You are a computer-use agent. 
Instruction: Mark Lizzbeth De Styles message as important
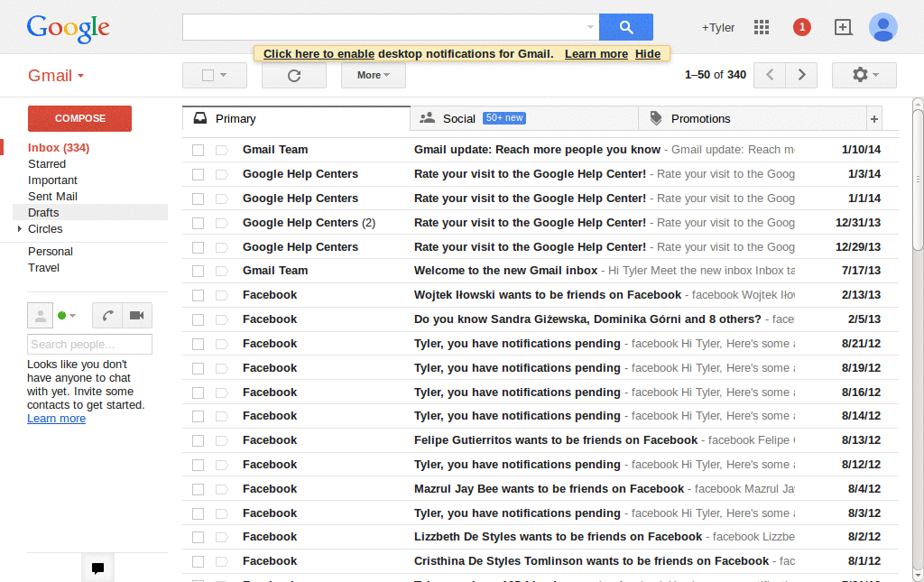[222, 537]
